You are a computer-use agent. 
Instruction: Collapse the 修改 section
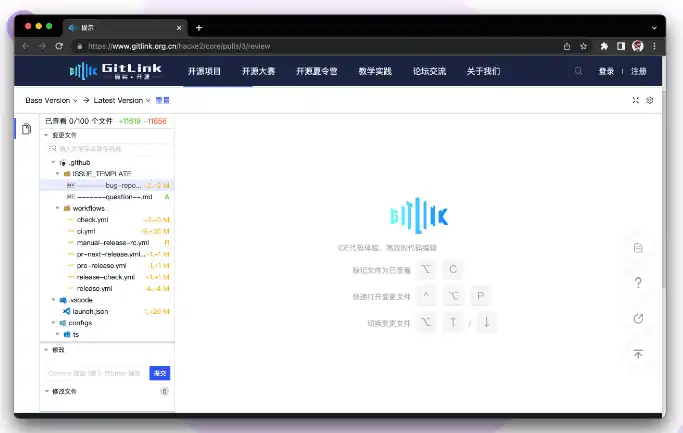click(46, 350)
